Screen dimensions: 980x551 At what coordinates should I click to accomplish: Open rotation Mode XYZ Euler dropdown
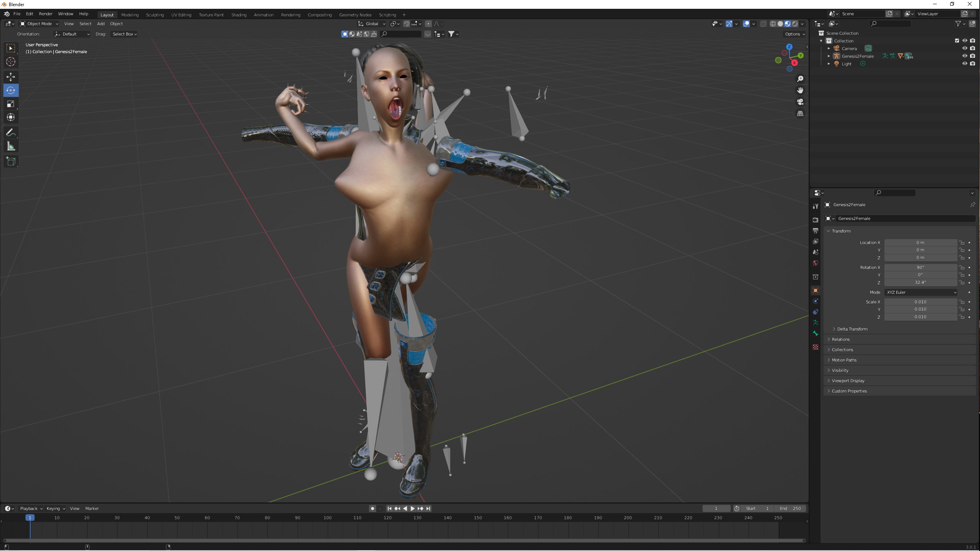point(921,292)
